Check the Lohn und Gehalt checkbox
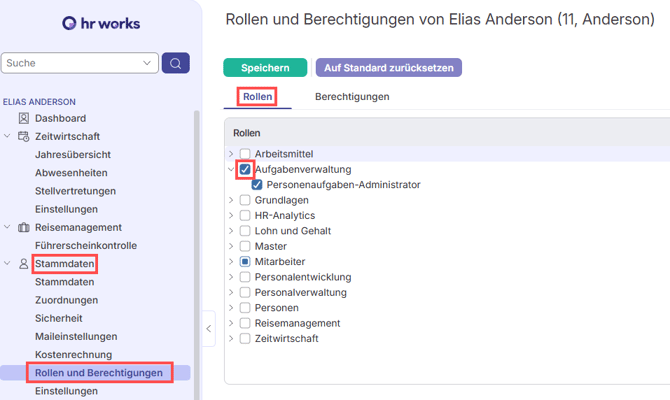Viewport: 670px width, 400px height. [x=245, y=231]
